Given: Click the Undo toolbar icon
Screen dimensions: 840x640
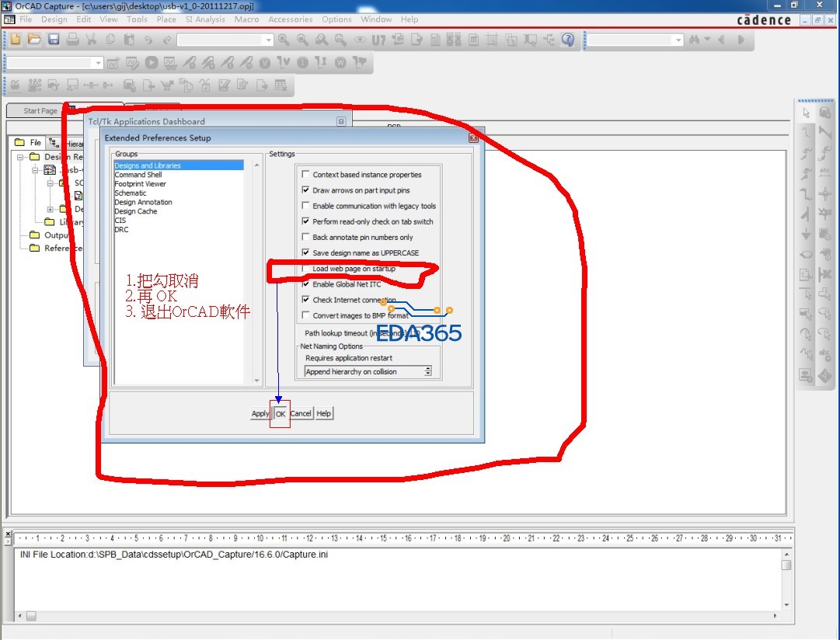Looking at the screenshot, I should [148, 40].
